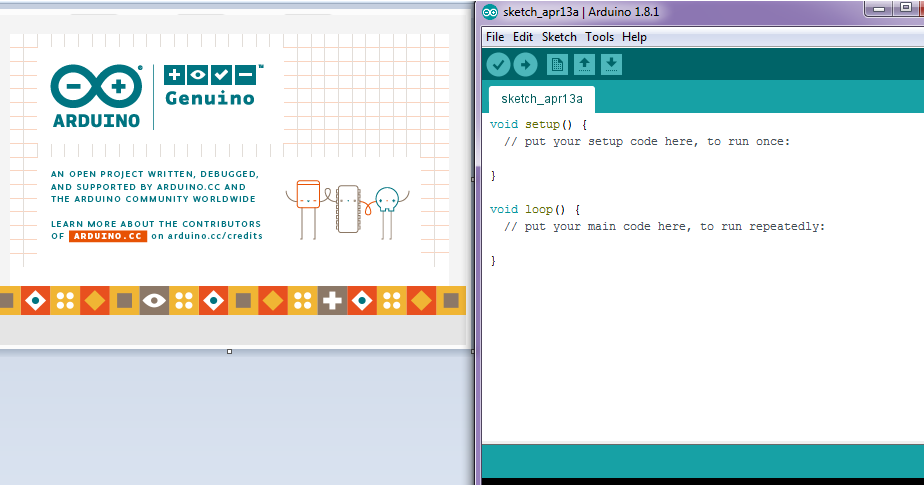Minimize the Arduino IDE window
The height and width of the screenshot is (485, 924).
(x=879, y=8)
